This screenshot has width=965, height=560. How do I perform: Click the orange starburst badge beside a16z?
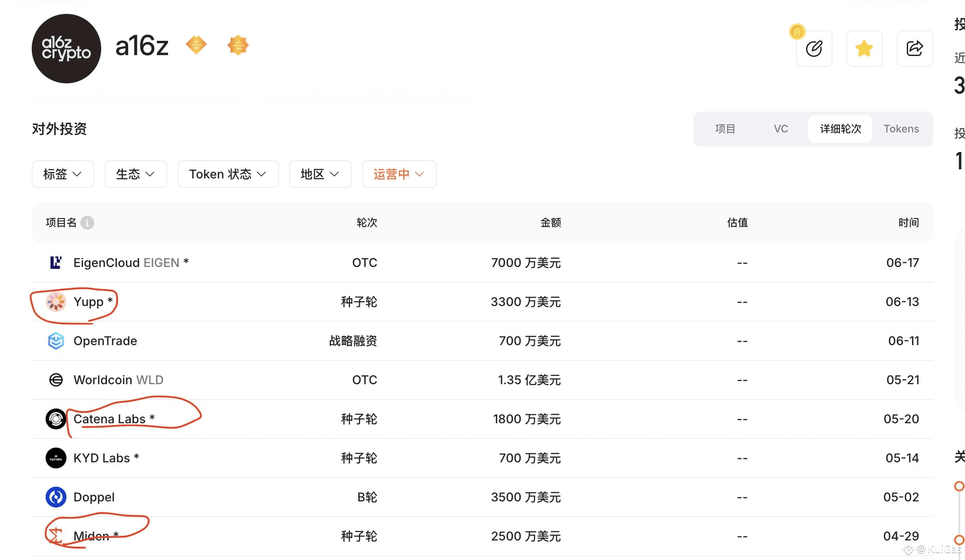pos(238,45)
